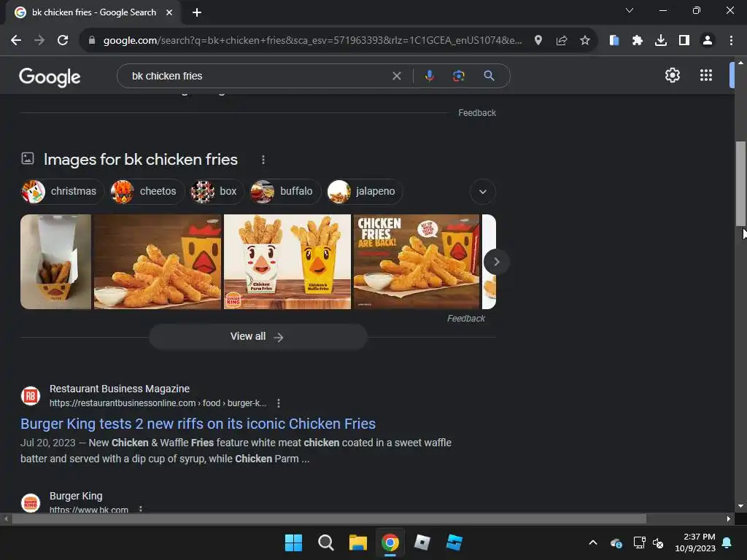Screen dimensions: 747x560
Task: Start voice search with the microphone
Action: [429, 76]
